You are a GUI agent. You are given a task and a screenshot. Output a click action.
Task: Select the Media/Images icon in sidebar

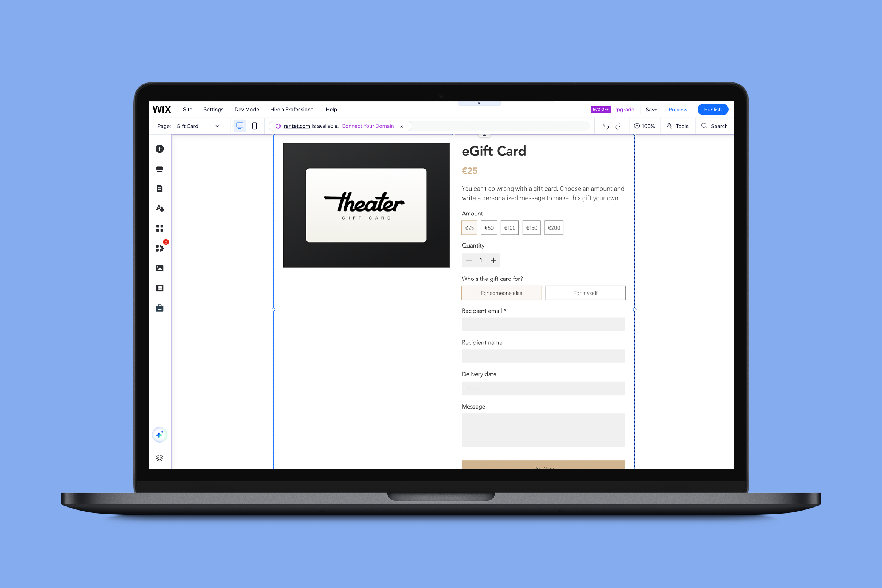pyautogui.click(x=160, y=268)
